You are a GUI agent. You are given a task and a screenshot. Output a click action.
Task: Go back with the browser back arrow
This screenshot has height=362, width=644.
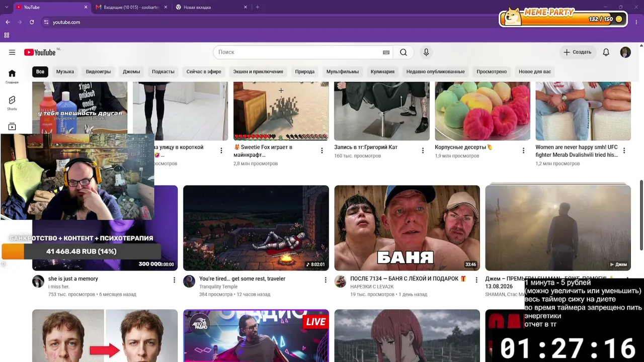coord(8,22)
